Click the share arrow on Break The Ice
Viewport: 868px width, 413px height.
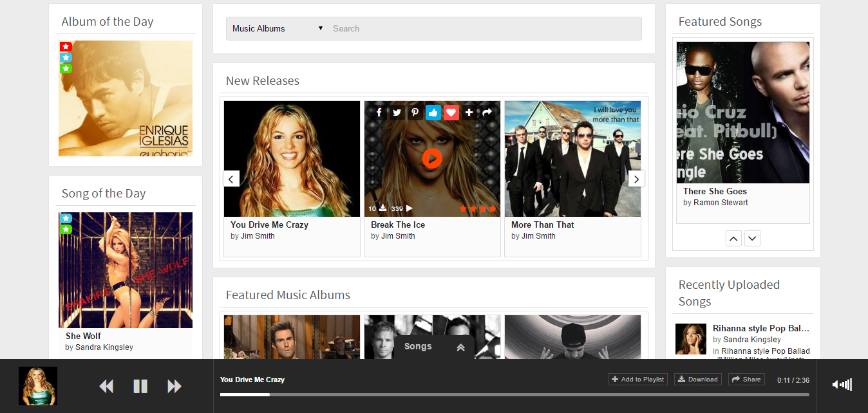[x=487, y=113]
